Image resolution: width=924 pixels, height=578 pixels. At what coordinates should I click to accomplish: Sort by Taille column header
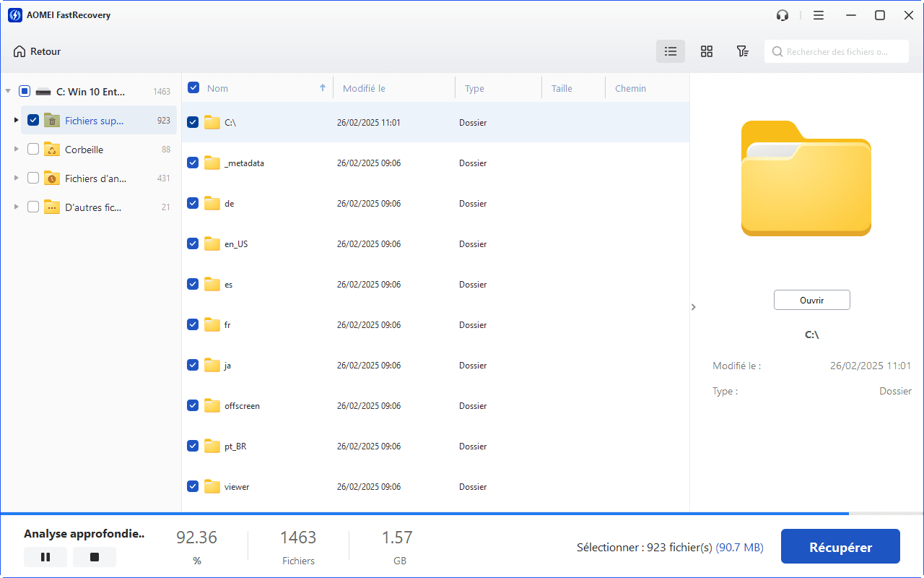point(562,88)
